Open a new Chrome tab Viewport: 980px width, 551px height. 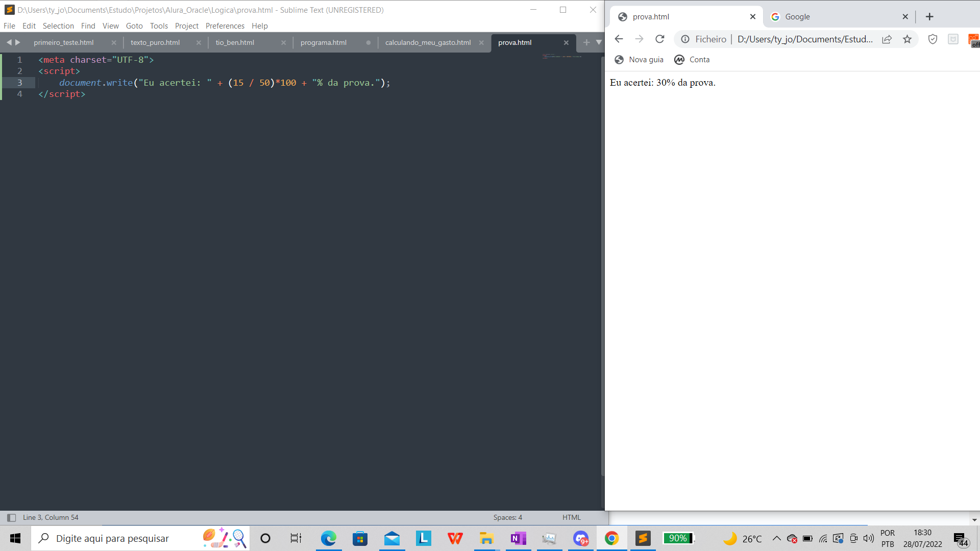929,17
